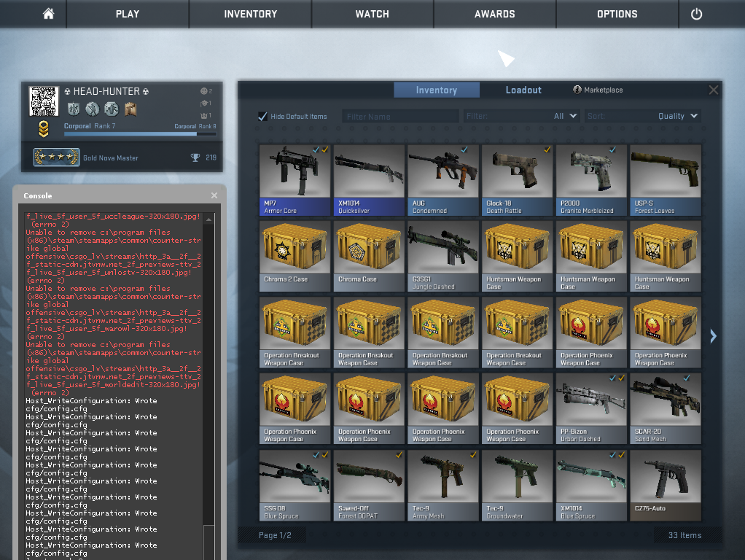Click the second round coin medal icon

[92, 109]
